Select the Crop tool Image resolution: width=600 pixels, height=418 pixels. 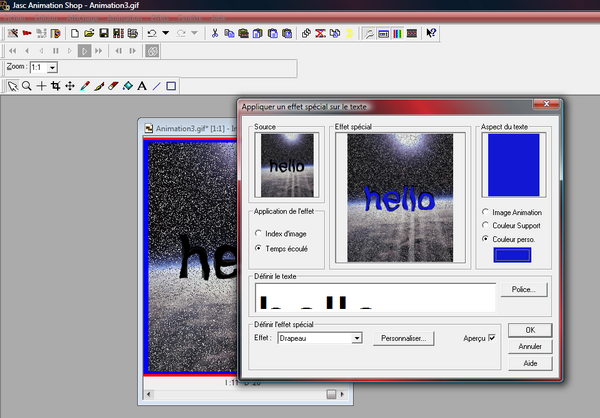[x=56, y=86]
